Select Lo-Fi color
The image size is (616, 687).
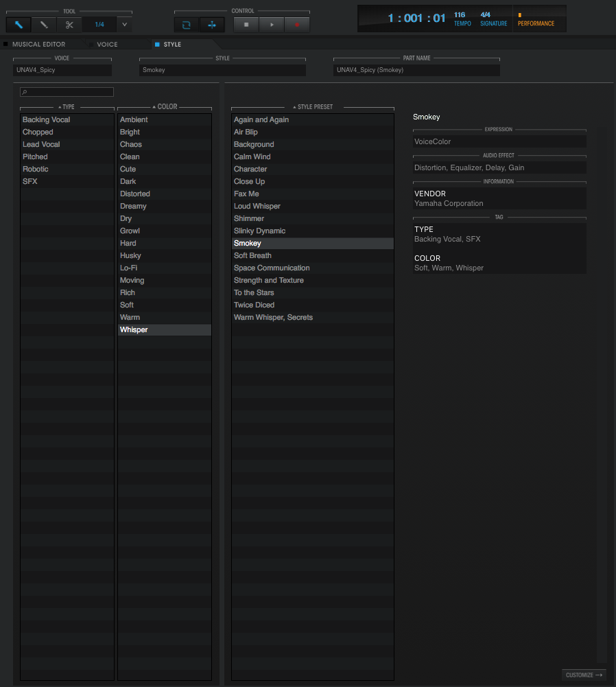point(165,268)
